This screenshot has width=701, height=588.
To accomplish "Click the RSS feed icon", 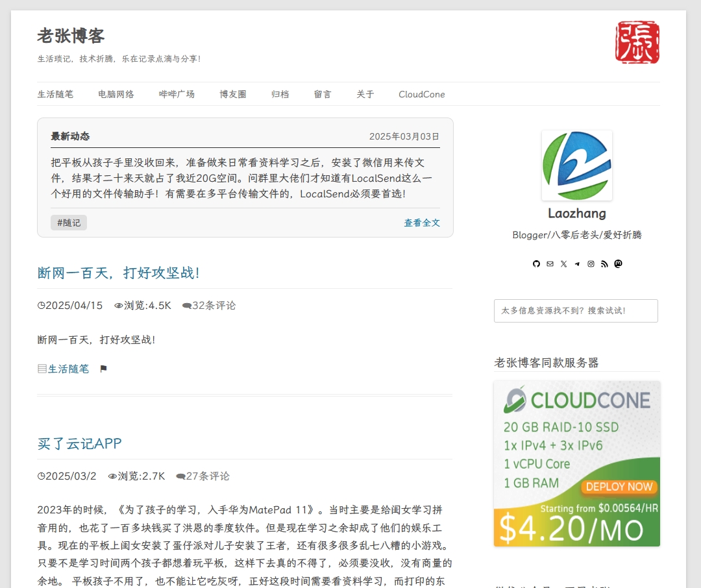I will 604,263.
